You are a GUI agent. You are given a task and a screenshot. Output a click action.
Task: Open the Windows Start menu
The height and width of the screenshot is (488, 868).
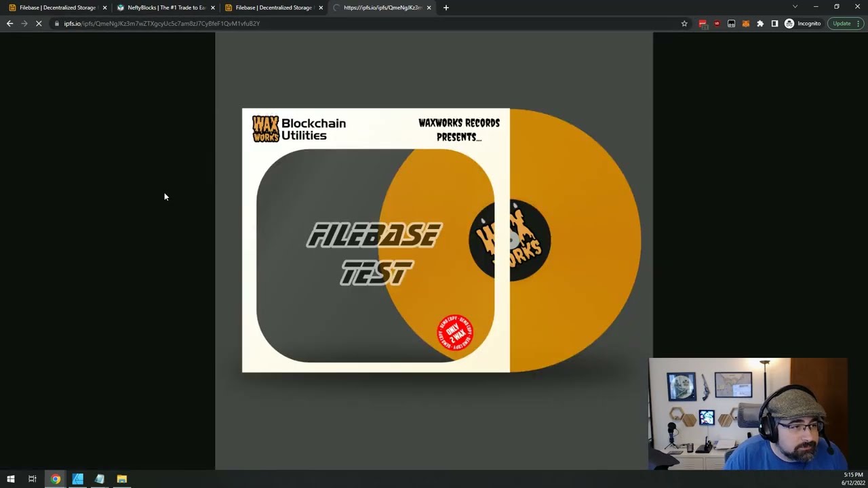tap(11, 479)
